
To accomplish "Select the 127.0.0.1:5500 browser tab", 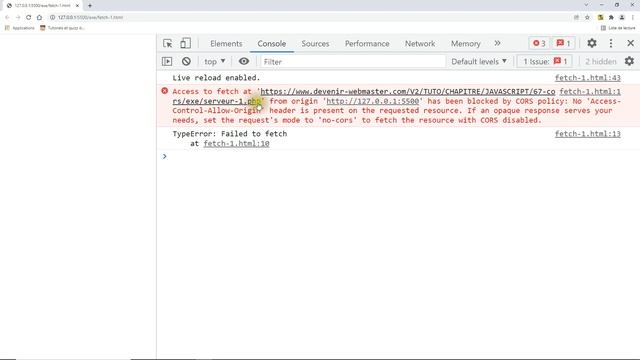I will pyautogui.click(x=42, y=6).
